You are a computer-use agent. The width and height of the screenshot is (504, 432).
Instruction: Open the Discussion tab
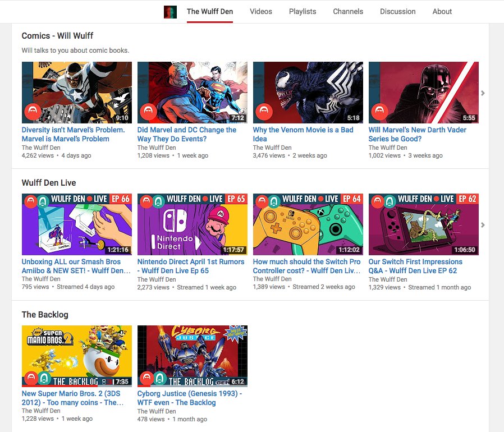[397, 12]
